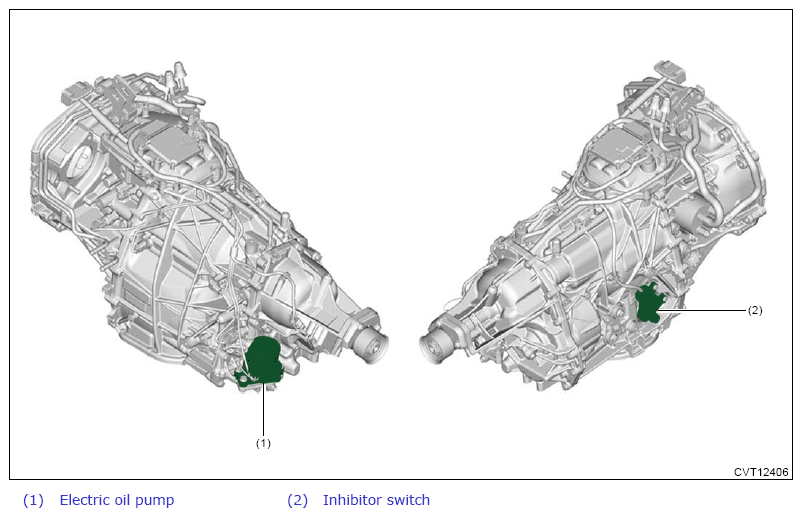Click the leader line pointing to inhibitor switch
Image resolution: width=802 pixels, height=517 pixels.
pos(705,311)
